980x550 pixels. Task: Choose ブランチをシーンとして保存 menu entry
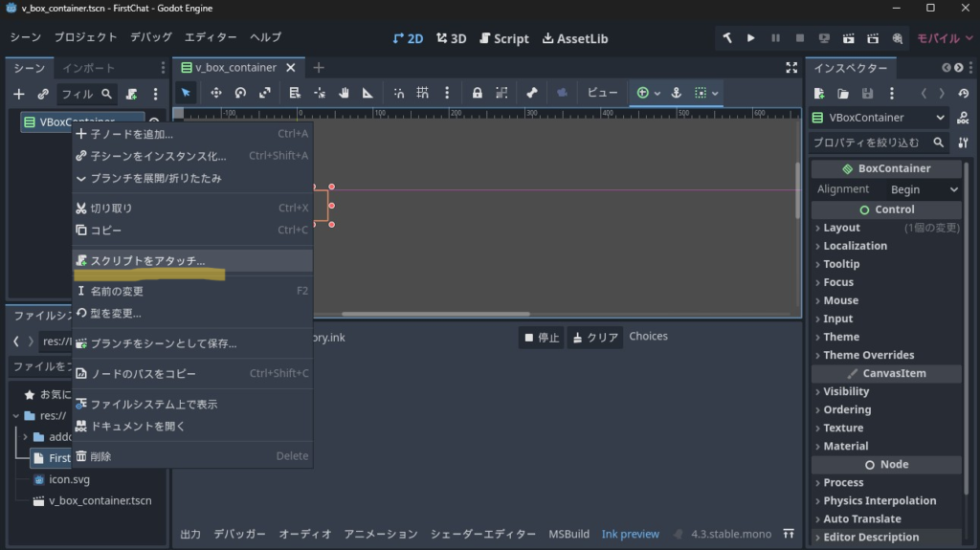pos(192,343)
